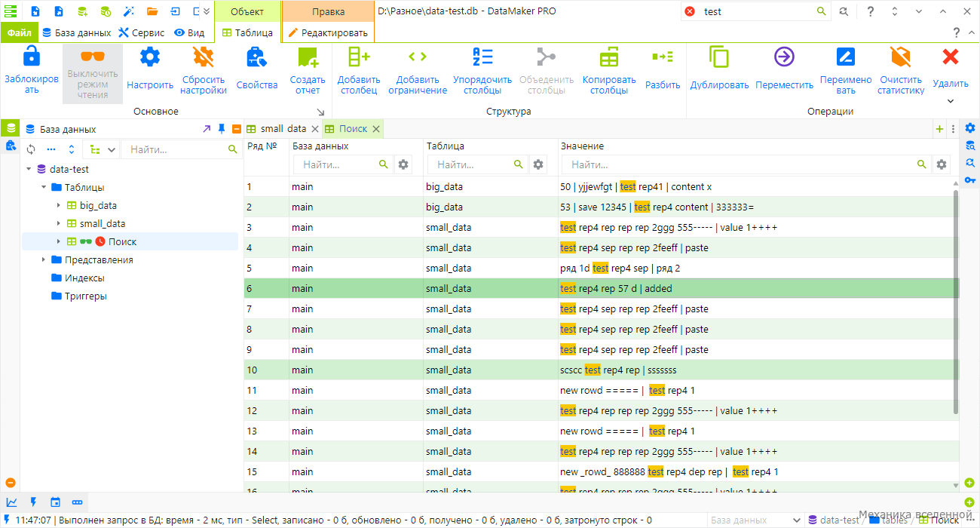Click Ряд № column header
The width and height of the screenshot is (980, 528).
pyautogui.click(x=262, y=146)
